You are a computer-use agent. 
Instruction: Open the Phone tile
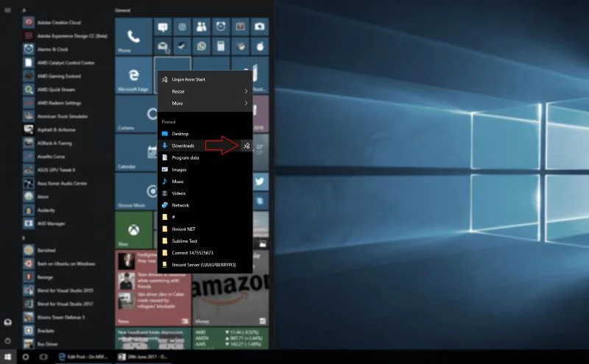point(134,37)
